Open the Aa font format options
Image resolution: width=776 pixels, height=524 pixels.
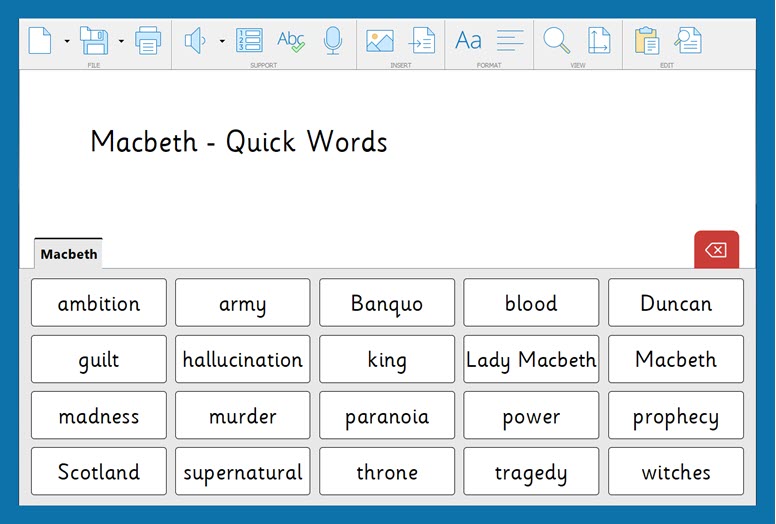click(x=468, y=40)
